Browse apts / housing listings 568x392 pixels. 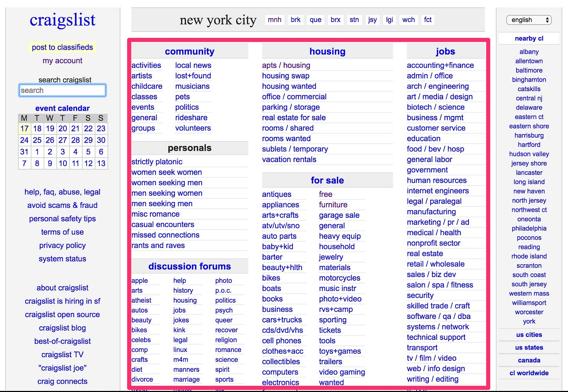tap(286, 65)
